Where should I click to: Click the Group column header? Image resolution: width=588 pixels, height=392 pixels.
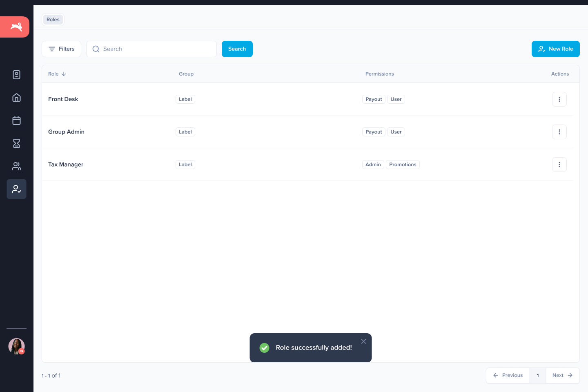186,74
